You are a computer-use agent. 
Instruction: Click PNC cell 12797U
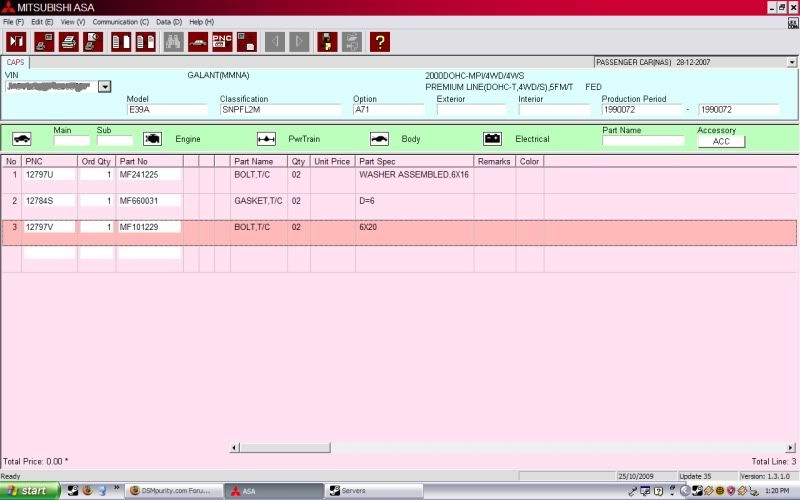coord(49,174)
